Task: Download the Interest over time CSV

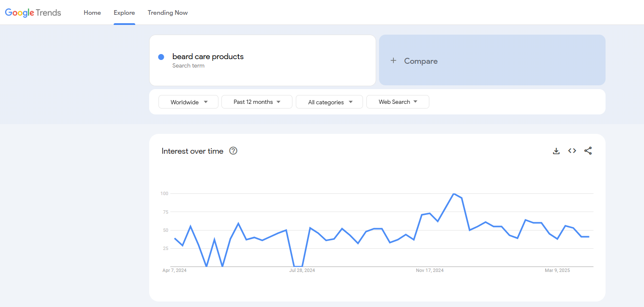Action: coord(556,151)
